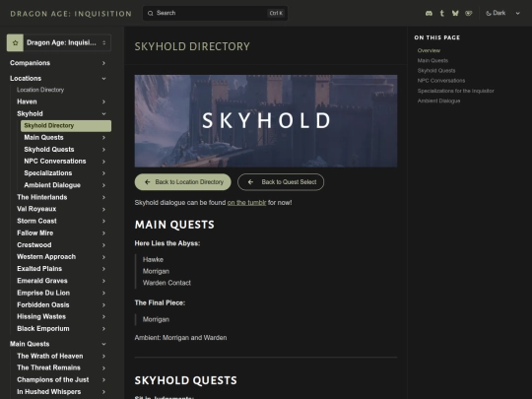Open Emerald Graves location
This screenshot has height=399, width=532.
coord(42,281)
